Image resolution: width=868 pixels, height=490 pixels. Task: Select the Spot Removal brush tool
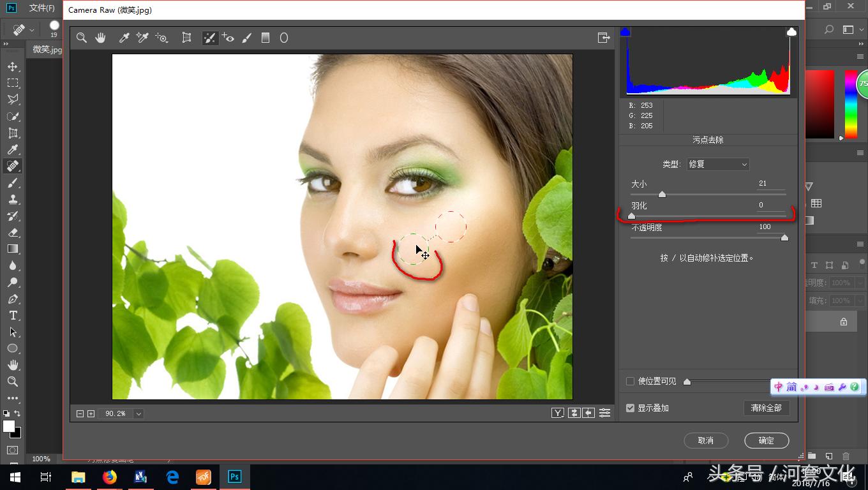[x=209, y=38]
